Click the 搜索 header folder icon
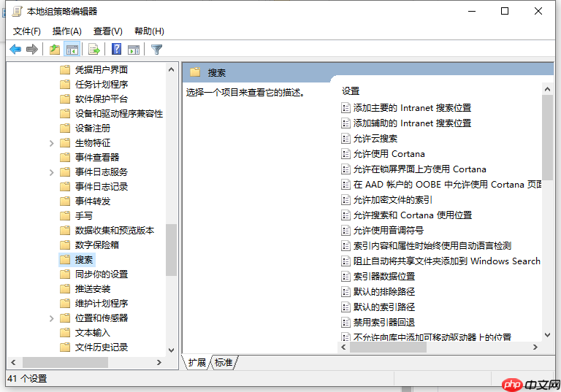 195,72
